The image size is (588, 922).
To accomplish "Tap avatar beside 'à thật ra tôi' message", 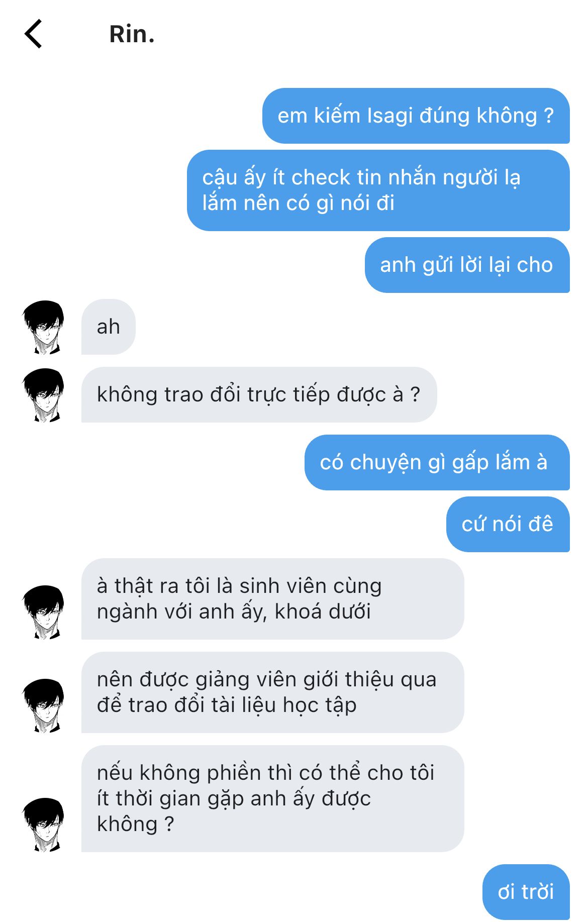I will coord(44,612).
